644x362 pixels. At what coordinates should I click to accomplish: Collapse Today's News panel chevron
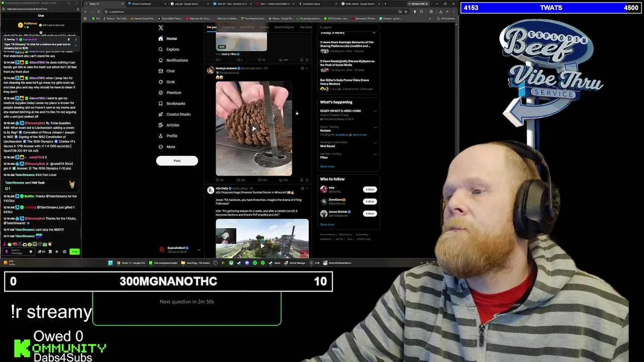(x=374, y=33)
